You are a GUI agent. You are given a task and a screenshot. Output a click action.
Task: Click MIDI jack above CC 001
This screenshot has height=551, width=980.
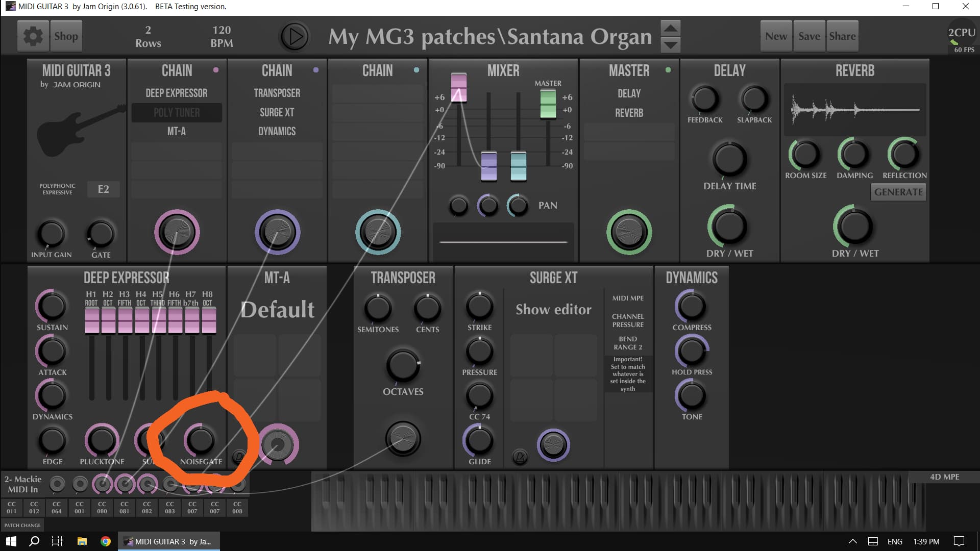pyautogui.click(x=80, y=484)
